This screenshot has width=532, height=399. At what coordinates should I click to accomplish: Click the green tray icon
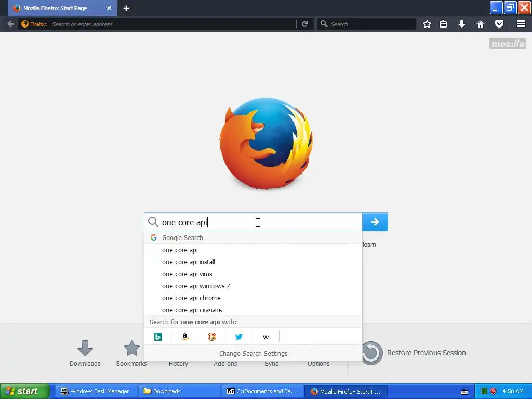pyautogui.click(x=484, y=391)
